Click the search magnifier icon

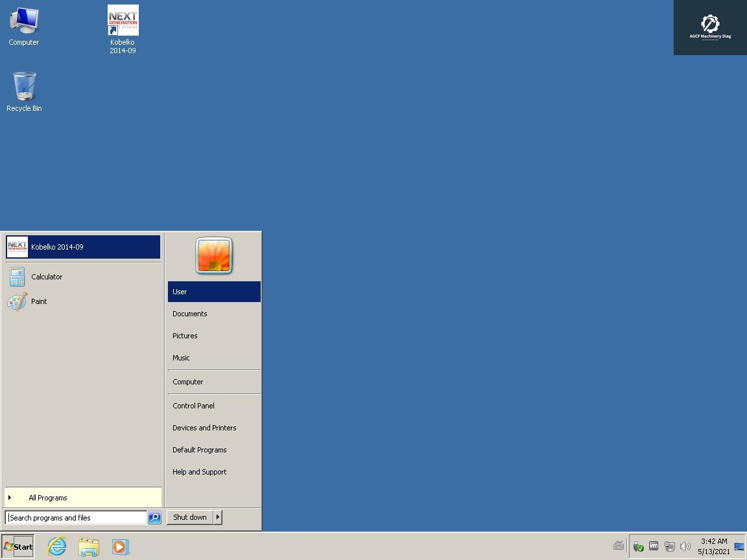tap(155, 517)
